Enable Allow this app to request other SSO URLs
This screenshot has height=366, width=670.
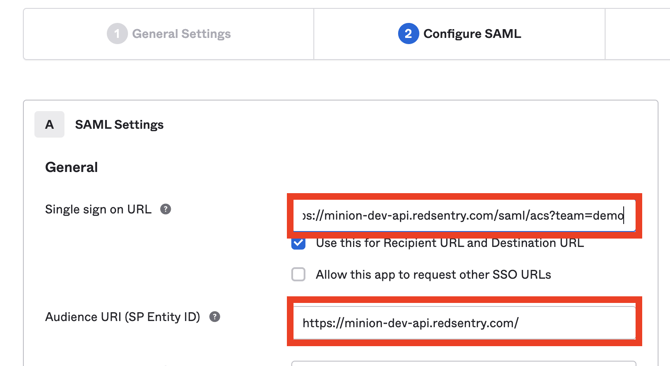[298, 274]
